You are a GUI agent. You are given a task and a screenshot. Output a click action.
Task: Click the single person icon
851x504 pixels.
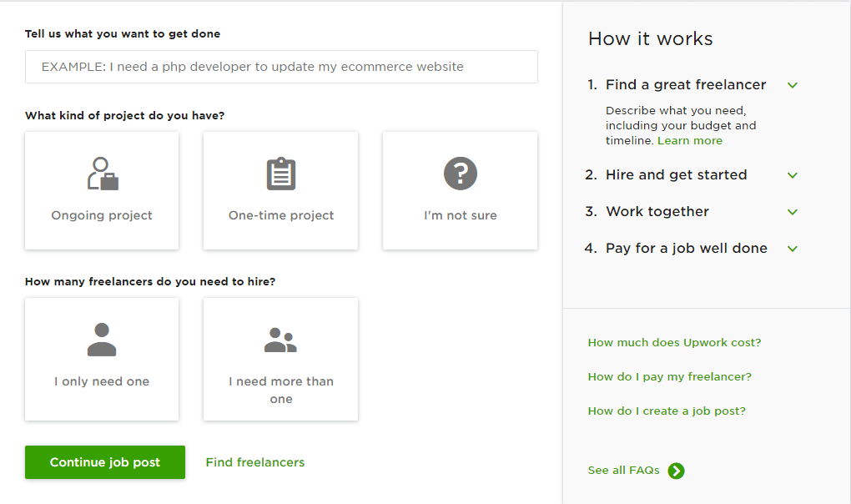click(x=102, y=340)
